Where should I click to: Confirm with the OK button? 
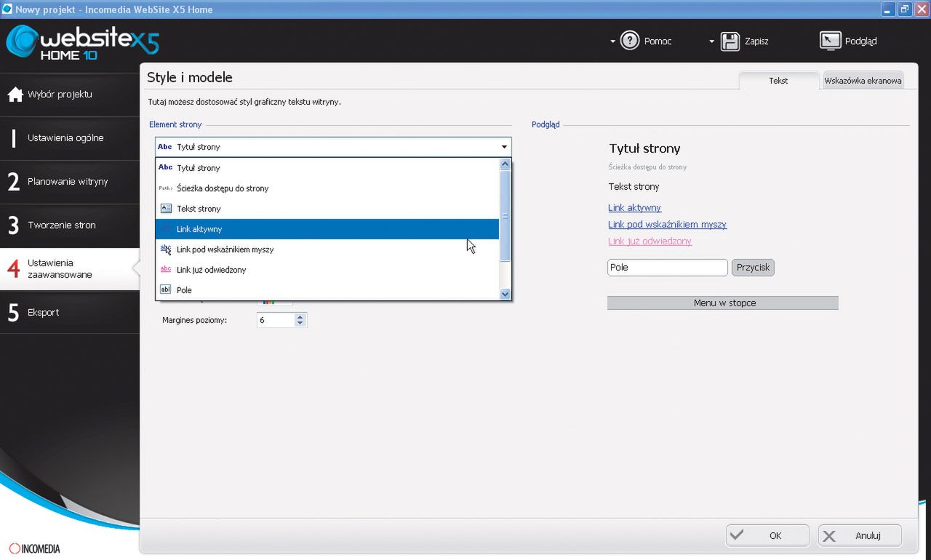coord(767,536)
